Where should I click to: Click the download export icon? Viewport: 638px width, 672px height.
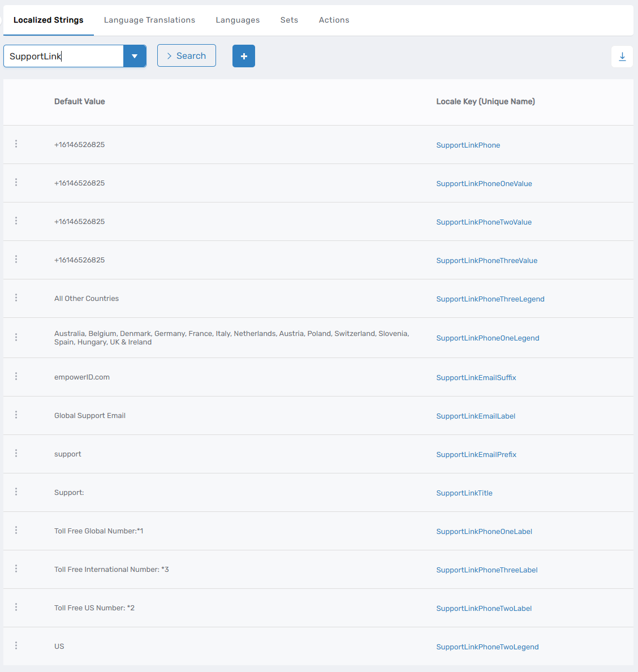coord(622,57)
